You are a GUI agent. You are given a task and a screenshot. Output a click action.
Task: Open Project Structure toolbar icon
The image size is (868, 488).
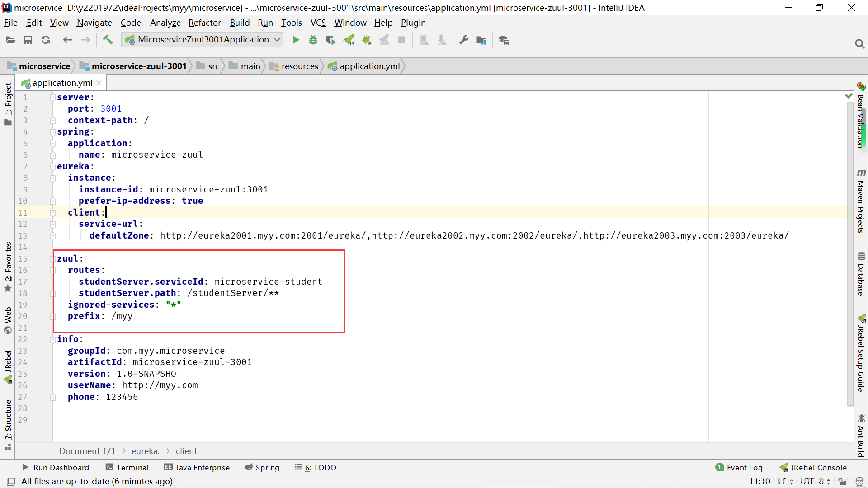pos(481,40)
